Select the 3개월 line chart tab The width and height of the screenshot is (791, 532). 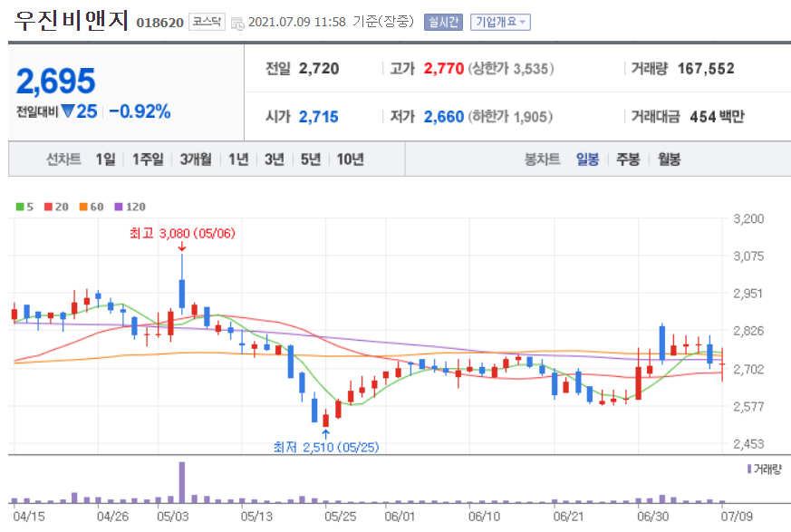[196, 160]
